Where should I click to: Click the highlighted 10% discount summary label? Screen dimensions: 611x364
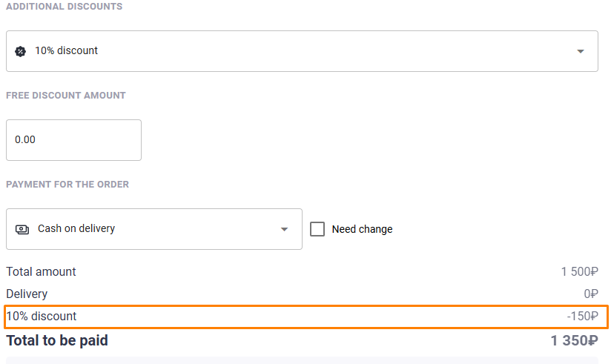42,316
